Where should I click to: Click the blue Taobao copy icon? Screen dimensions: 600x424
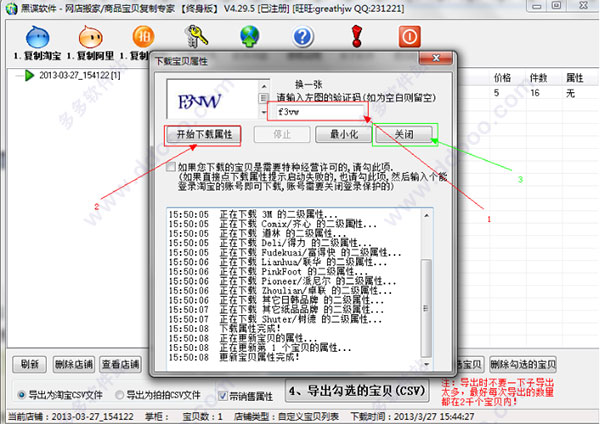(x=38, y=37)
